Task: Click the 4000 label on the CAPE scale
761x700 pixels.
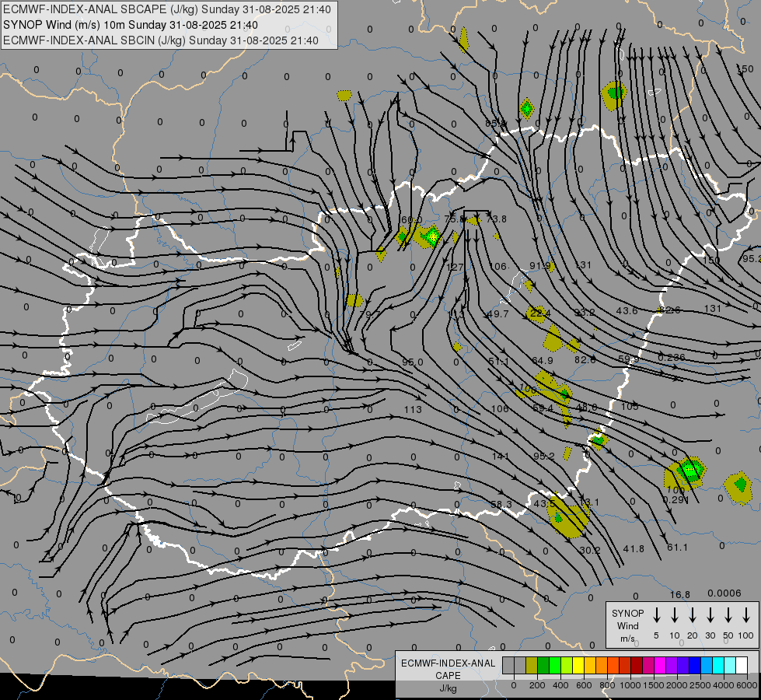Action: click(x=723, y=685)
